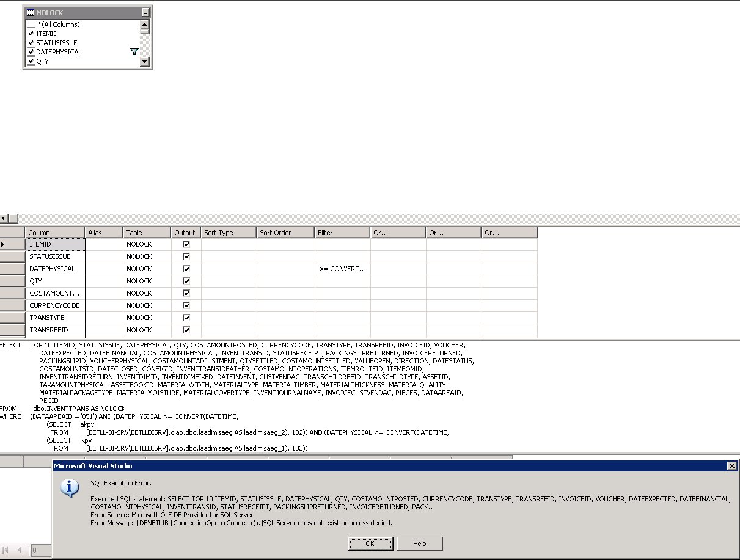Uncheck the ITEMID column checkbox
The height and width of the screenshot is (560, 740).
tap(31, 34)
